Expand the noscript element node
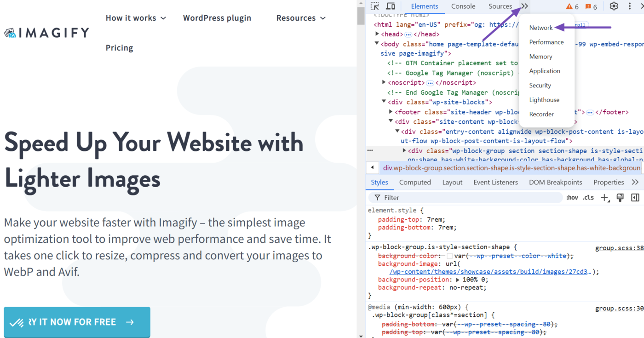The height and width of the screenshot is (338, 644). 384,82
